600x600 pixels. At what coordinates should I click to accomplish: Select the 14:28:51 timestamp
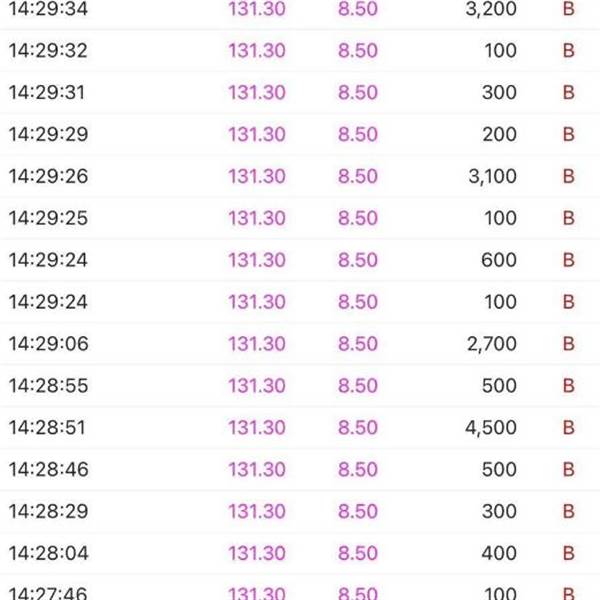[x=48, y=429]
